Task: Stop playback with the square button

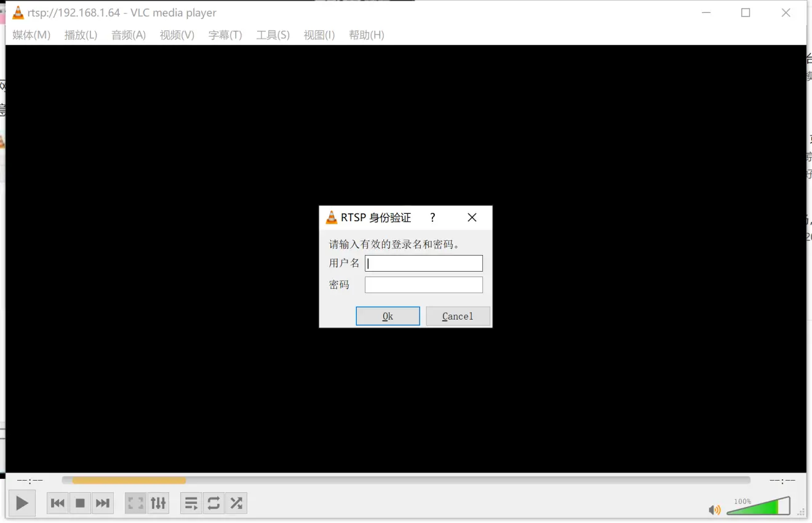Action: [80, 503]
